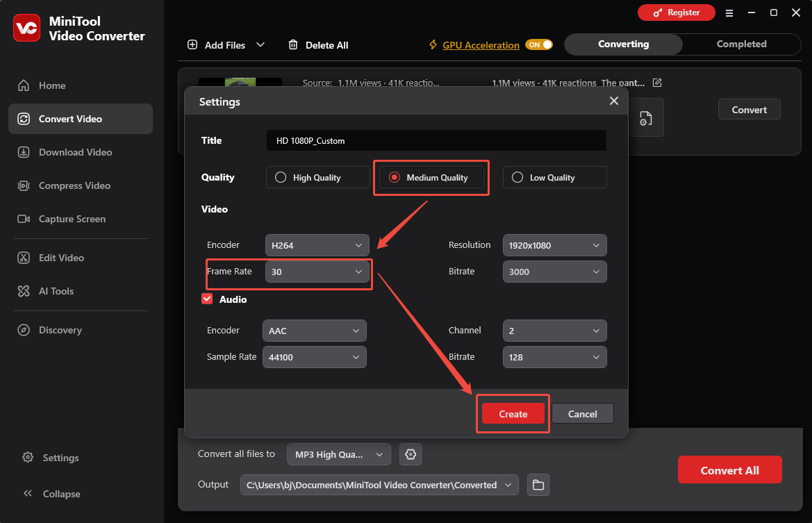The height and width of the screenshot is (523, 812).
Task: Open Compress Video in the sidebar
Action: click(81, 185)
